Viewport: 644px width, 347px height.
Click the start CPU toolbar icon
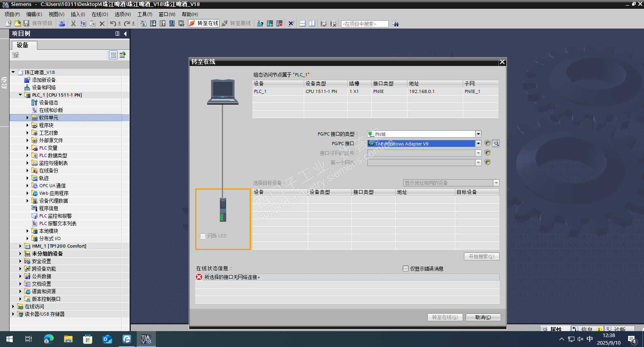(x=270, y=23)
